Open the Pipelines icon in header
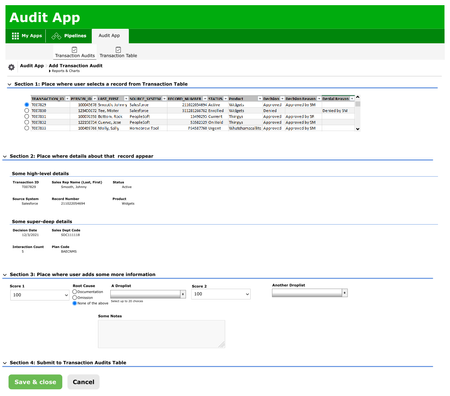450x396 pixels. point(56,36)
